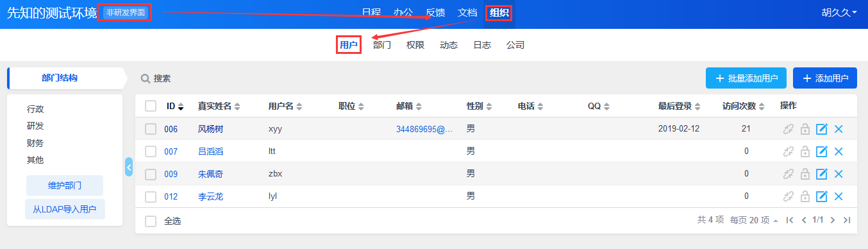
Task: Click the lock icon for user 风杨树
Action: click(x=805, y=129)
